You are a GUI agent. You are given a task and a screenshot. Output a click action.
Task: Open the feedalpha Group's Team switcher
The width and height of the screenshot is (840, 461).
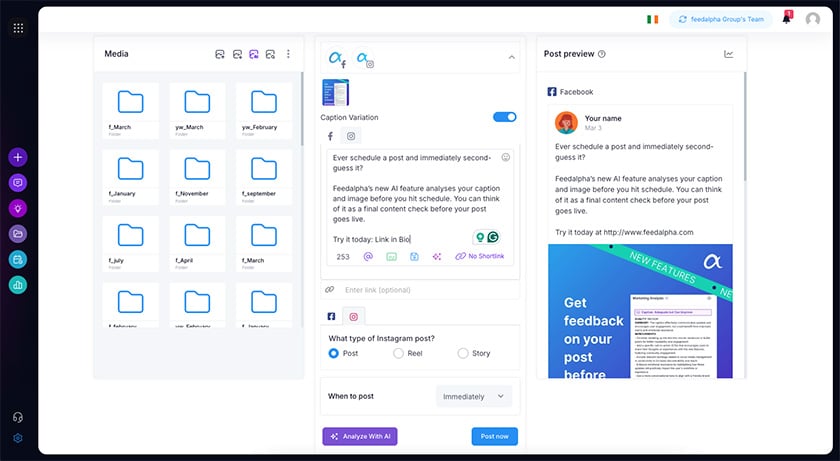click(721, 19)
